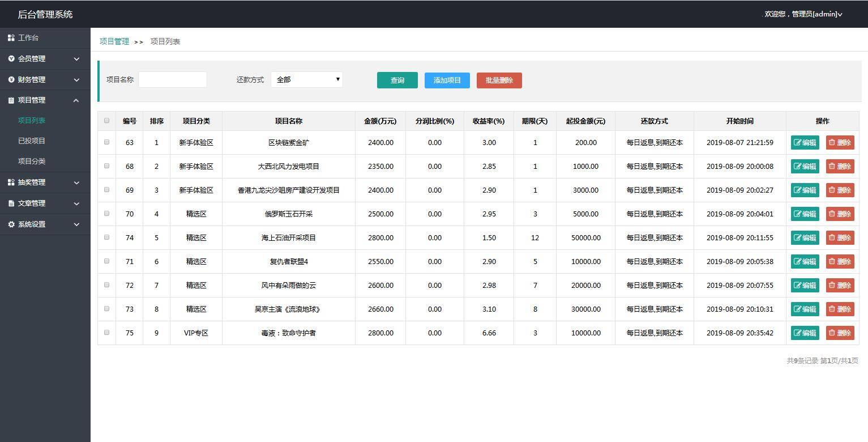Click the 项目名称 input field

coord(172,80)
